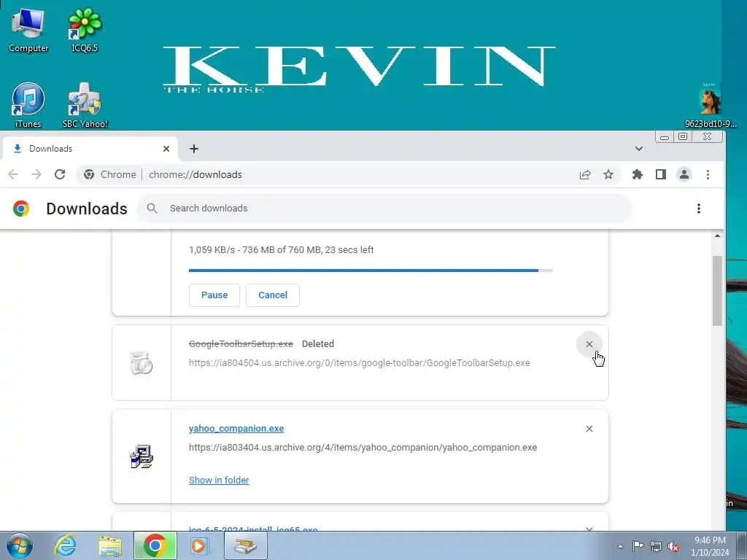Click the magnifier icon in search downloads
This screenshot has height=560, width=747.
coord(152,208)
